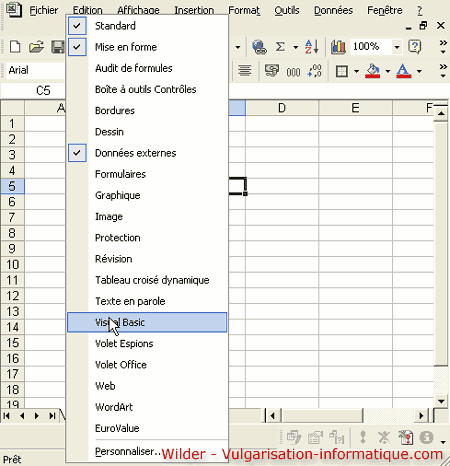
Task: Click the New workbook icon
Action: click(15, 47)
